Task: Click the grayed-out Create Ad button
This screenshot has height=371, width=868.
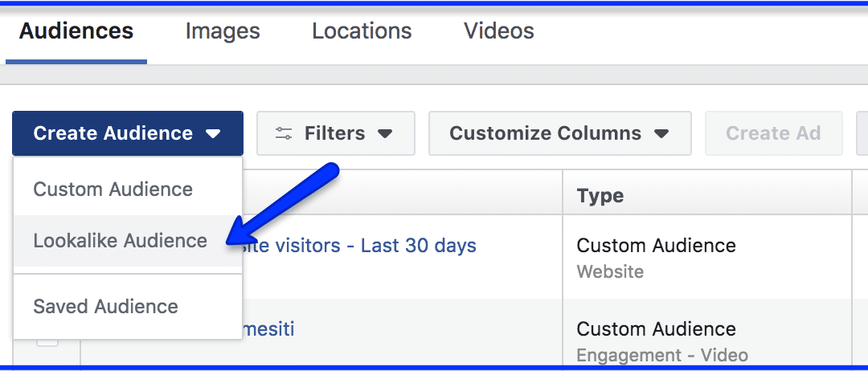Action: [773, 133]
